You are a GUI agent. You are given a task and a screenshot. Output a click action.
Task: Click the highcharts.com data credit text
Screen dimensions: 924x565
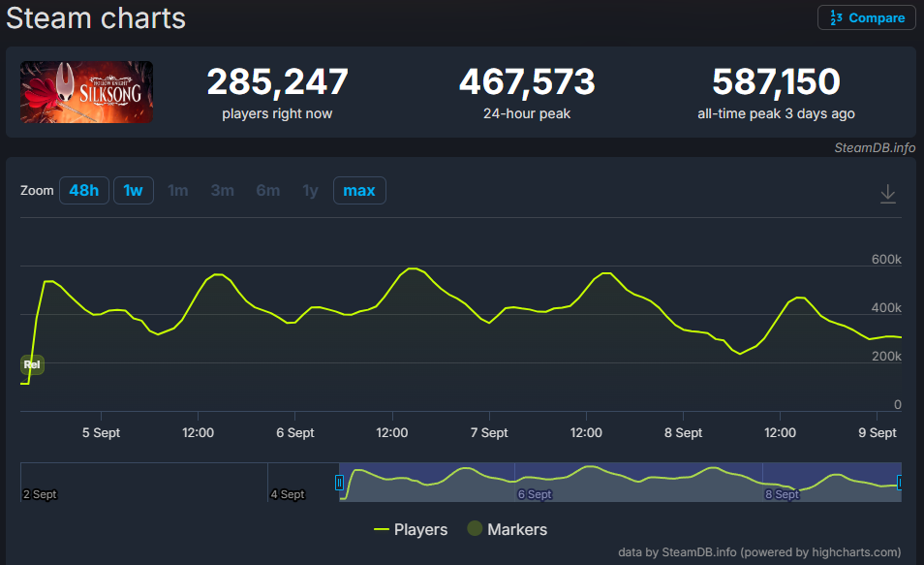click(759, 552)
